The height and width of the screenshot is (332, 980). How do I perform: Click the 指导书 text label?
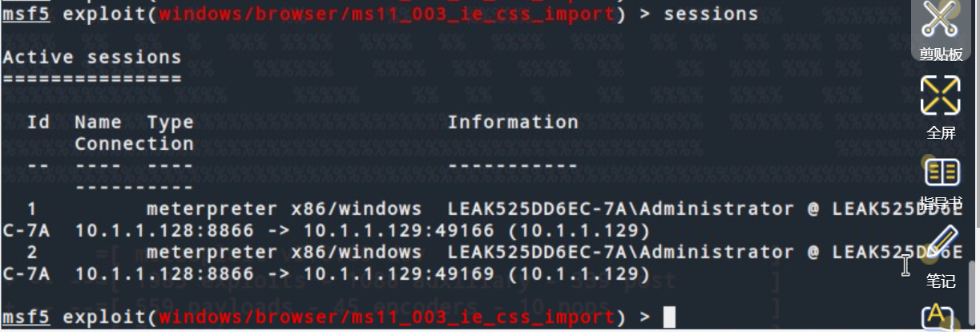pyautogui.click(x=941, y=201)
